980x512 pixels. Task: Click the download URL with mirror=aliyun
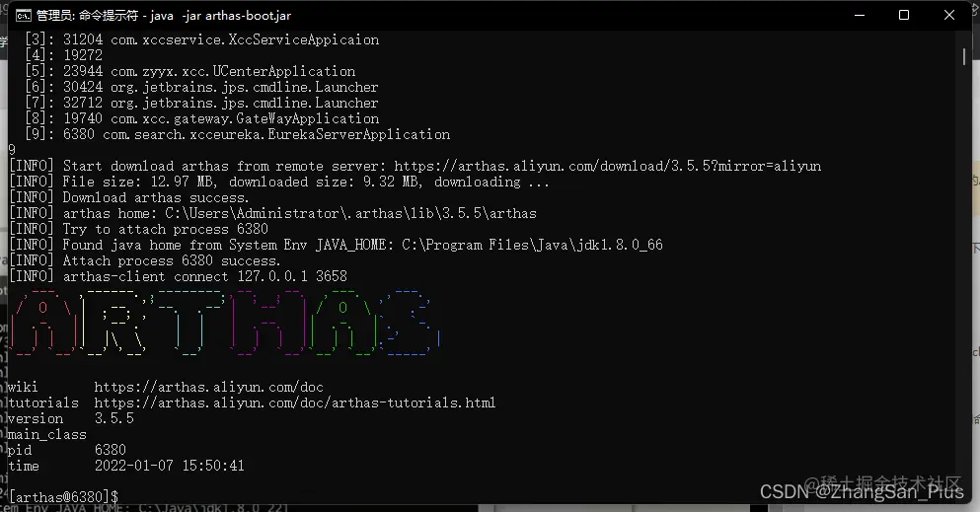click(608, 166)
